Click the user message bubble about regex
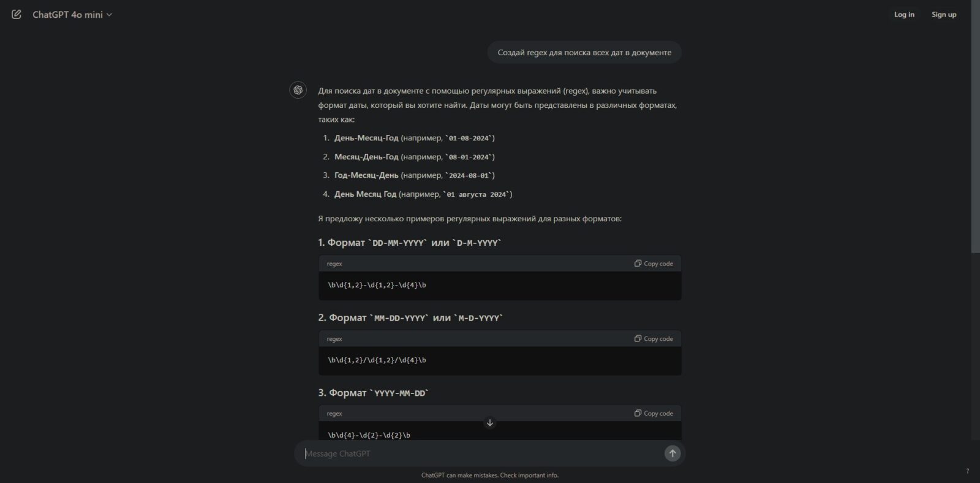This screenshot has width=980, height=483. tap(584, 53)
